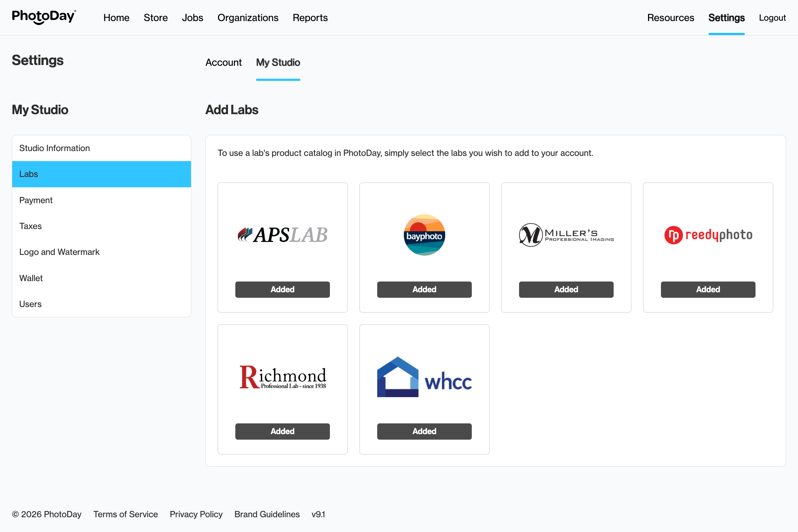Toggle the Added button under whcc
This screenshot has height=532, width=798.
click(424, 432)
